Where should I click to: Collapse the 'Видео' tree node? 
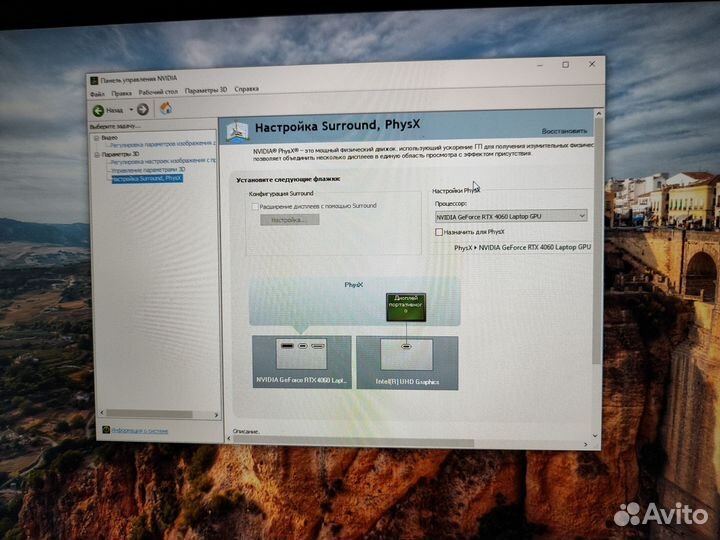click(x=97, y=137)
